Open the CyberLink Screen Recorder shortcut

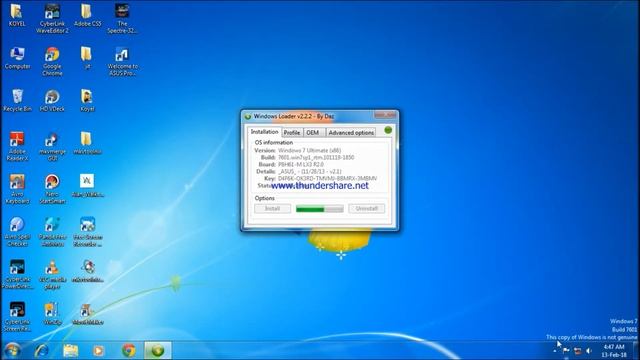pyautogui.click(x=17, y=317)
